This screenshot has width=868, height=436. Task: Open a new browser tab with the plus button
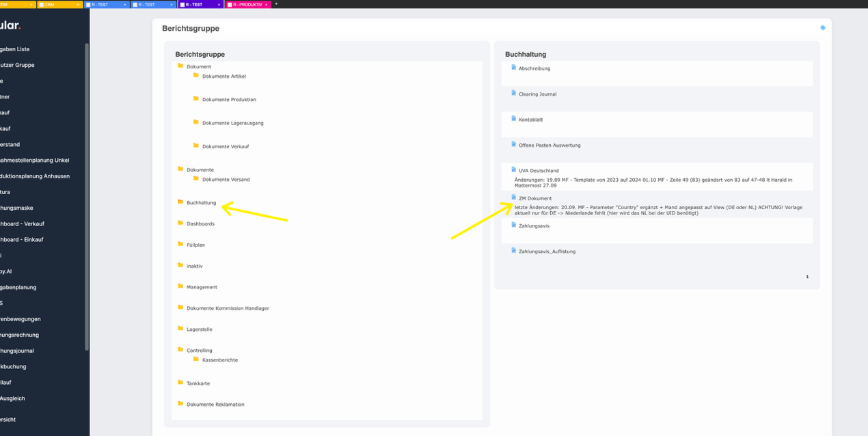tap(275, 4)
